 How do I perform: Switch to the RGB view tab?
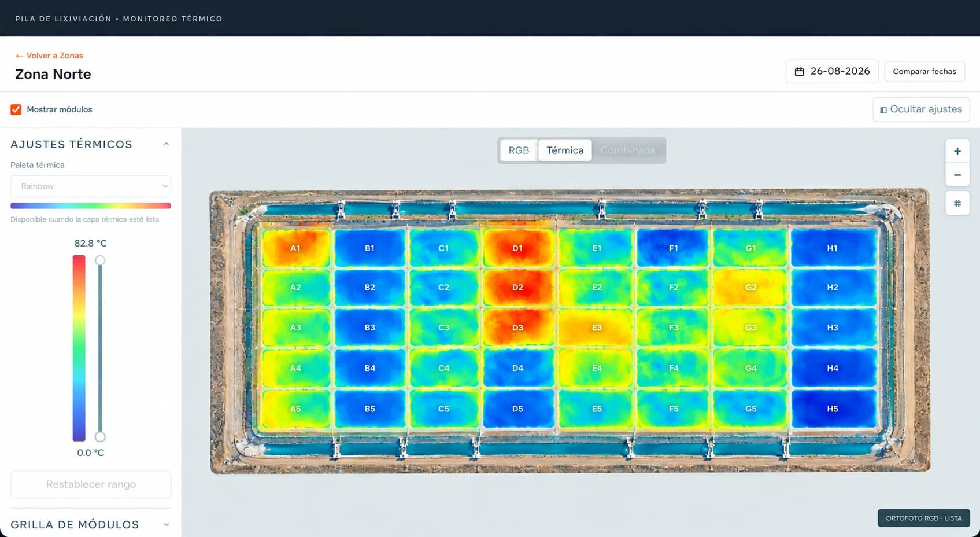pyautogui.click(x=519, y=150)
